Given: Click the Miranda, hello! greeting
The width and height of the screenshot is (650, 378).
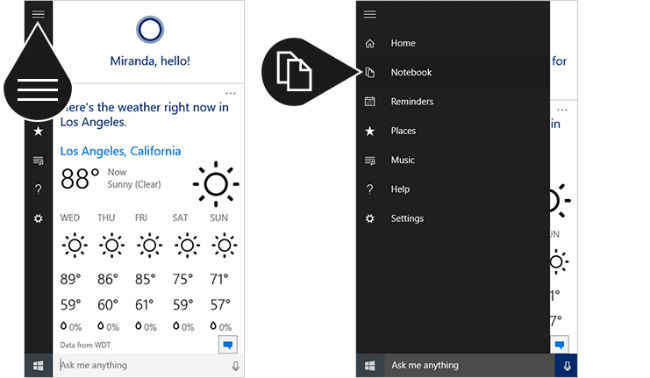Looking at the screenshot, I should (150, 61).
